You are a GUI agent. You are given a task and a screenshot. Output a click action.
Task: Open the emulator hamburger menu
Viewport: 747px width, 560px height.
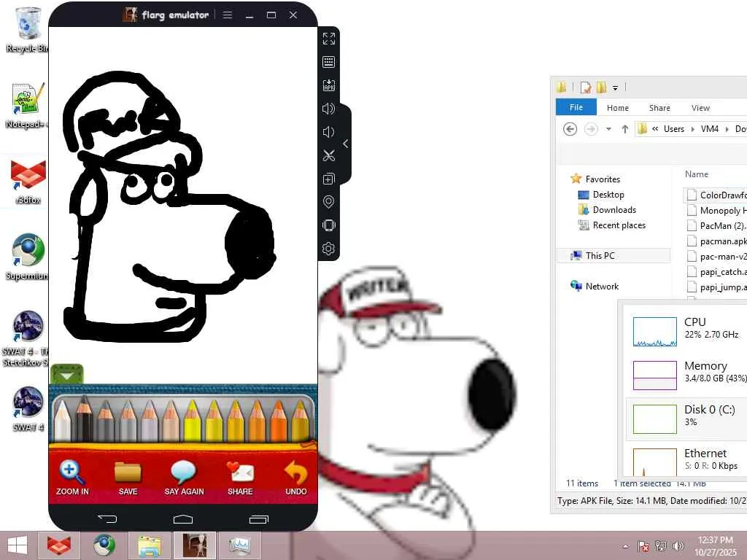tap(228, 15)
